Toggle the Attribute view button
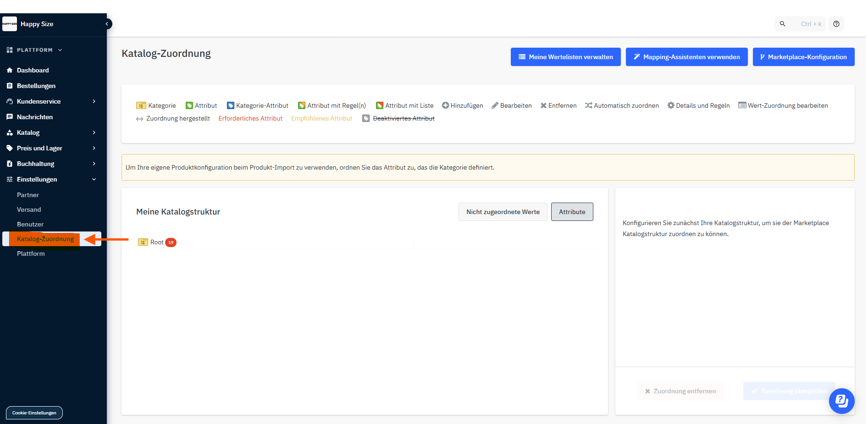Screen dimensions: 868x424 (572, 212)
